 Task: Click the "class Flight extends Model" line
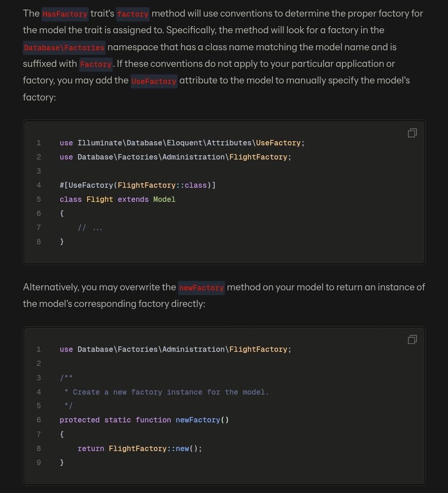[x=117, y=200]
